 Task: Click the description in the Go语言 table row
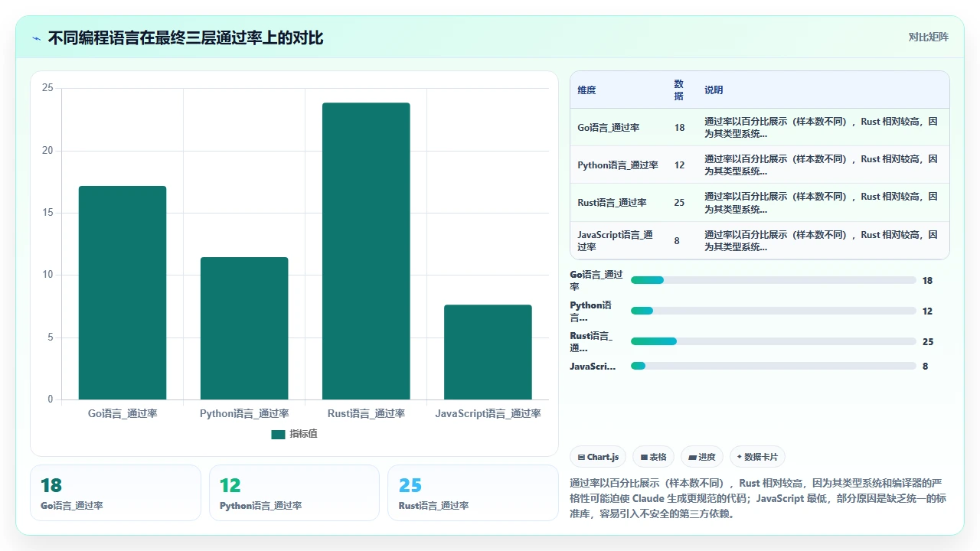tap(821, 128)
